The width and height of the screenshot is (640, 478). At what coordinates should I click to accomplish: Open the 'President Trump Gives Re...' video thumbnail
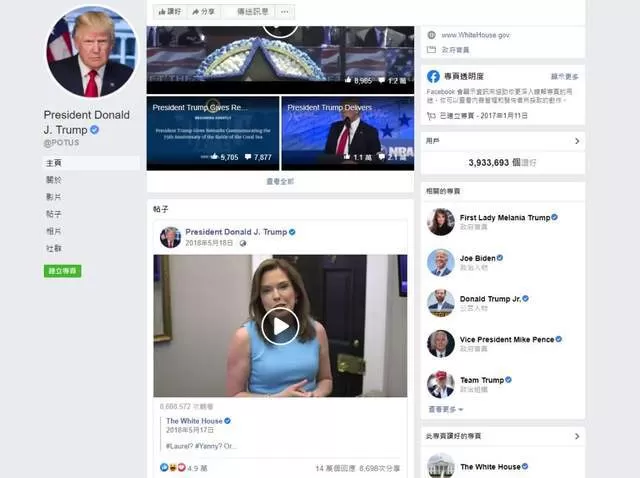[213, 133]
